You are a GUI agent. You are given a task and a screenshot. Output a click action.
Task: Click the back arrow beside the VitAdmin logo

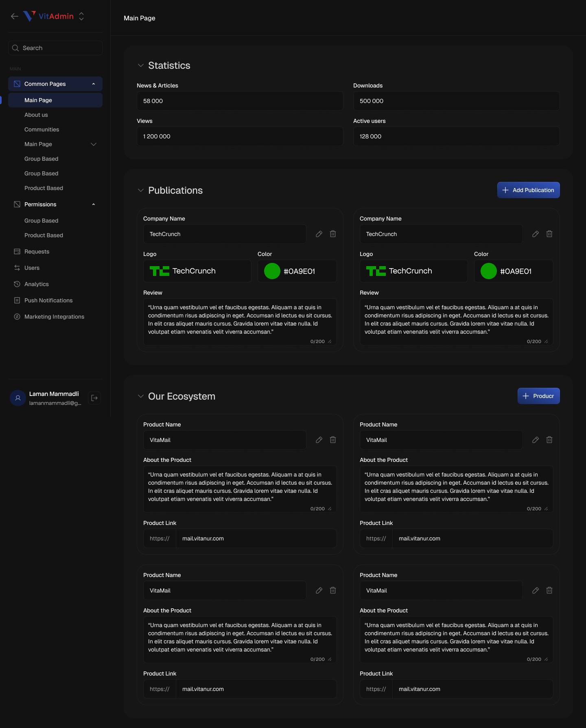pos(15,16)
